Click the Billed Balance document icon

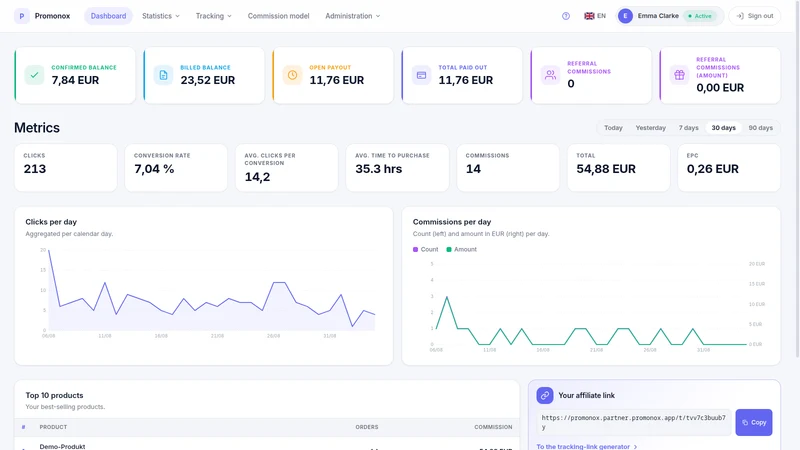(x=163, y=75)
